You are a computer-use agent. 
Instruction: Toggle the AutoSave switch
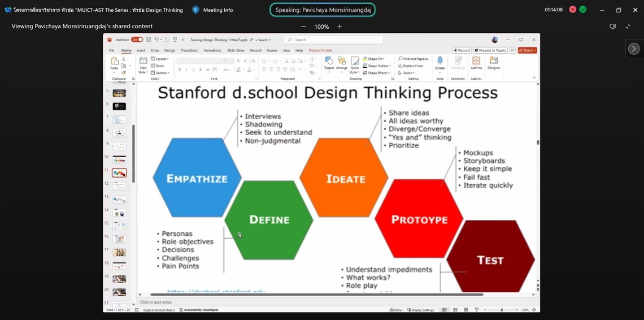pyautogui.click(x=137, y=40)
